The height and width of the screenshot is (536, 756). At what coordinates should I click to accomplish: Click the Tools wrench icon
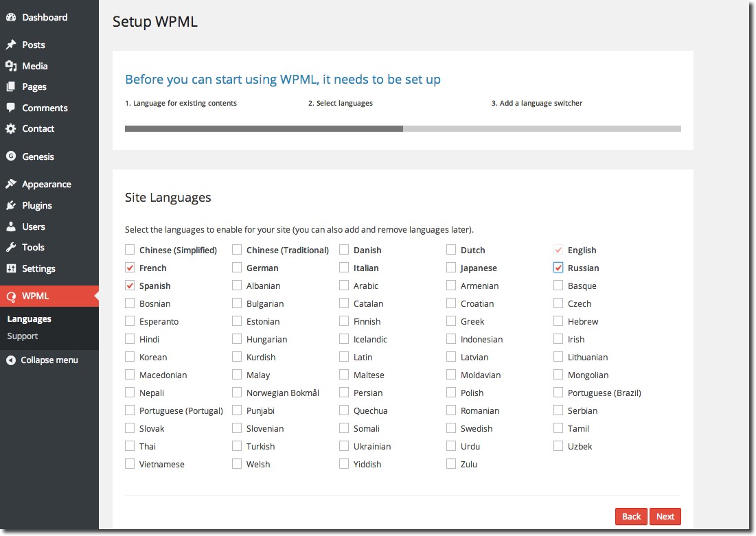click(11, 247)
